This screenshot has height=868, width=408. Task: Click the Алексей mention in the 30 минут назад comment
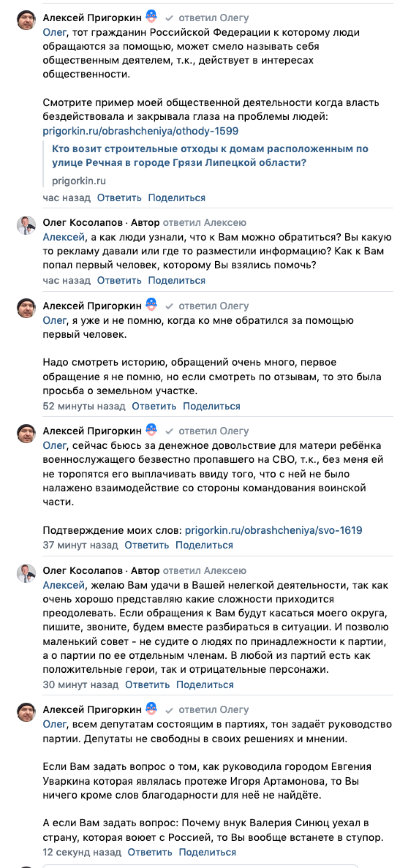pos(63,585)
